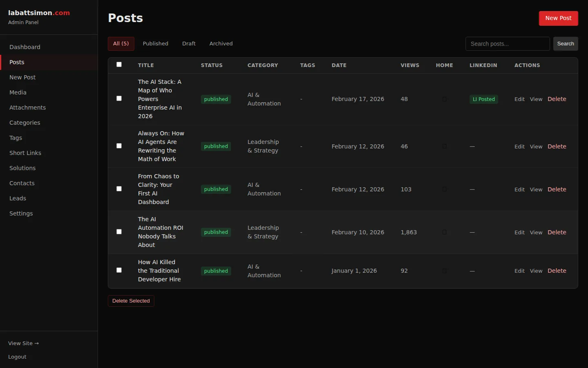Viewport: 588px width, 368px height.
Task: Click the Delete Selected button
Action: (x=131, y=301)
